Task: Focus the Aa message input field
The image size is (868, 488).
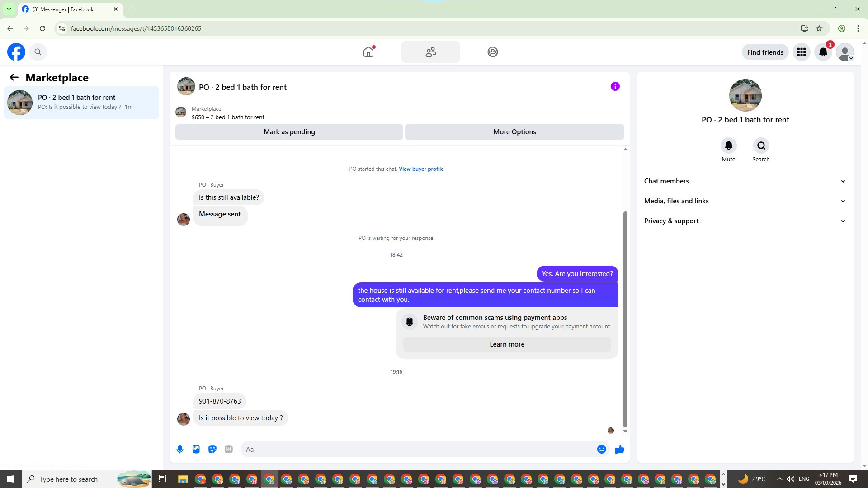Action: 418,449
